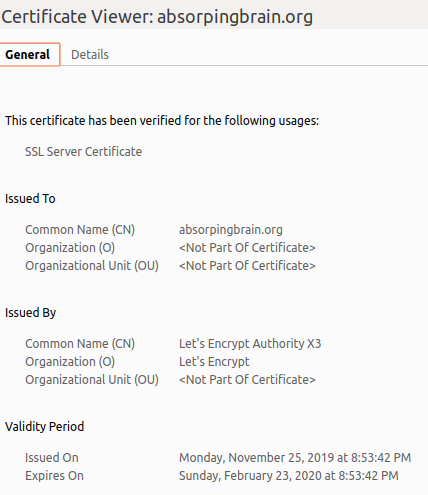Click Common Name (CN) label under Issued By

(80, 344)
